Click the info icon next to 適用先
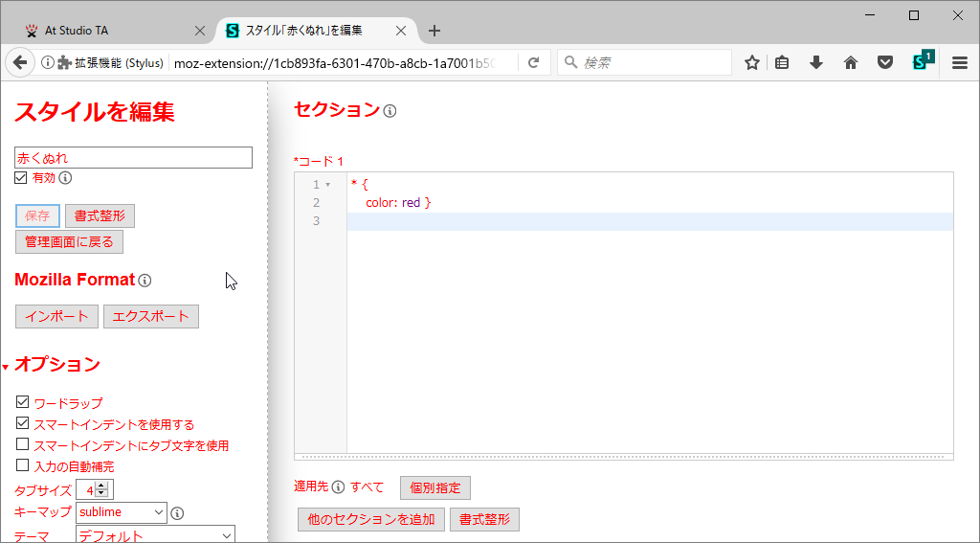Viewport: 980px width, 543px height. [x=338, y=486]
